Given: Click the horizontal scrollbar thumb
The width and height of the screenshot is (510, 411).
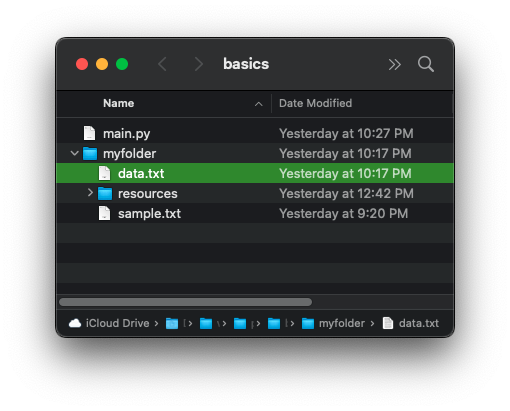Looking at the screenshot, I should 185,302.
